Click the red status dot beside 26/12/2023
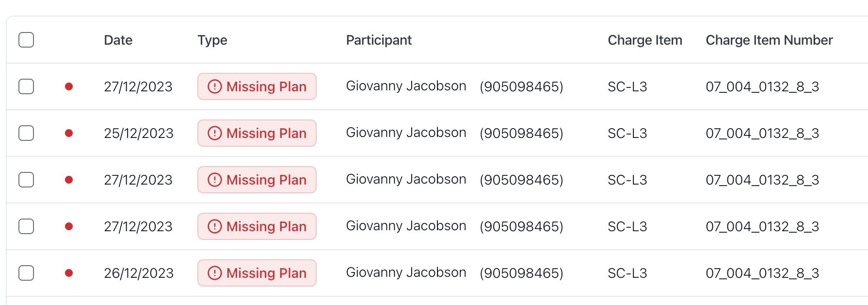Viewport: 868px width, 305px height. coord(69,273)
